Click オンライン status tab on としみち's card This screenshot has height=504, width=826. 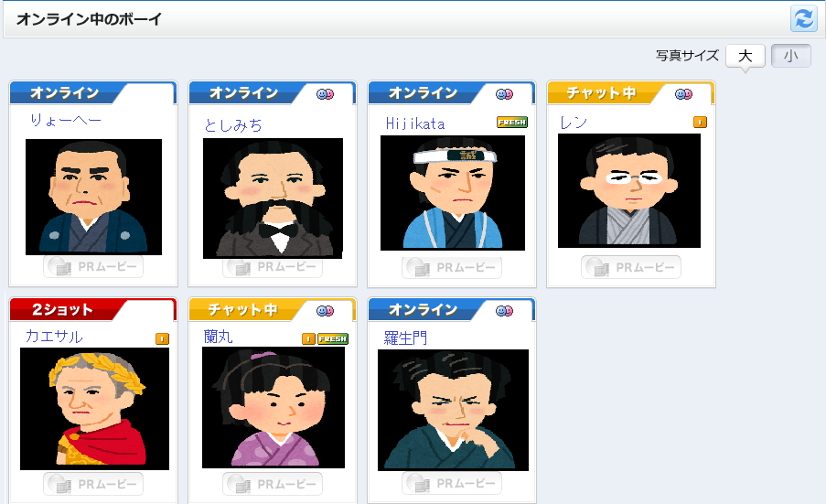point(244,93)
